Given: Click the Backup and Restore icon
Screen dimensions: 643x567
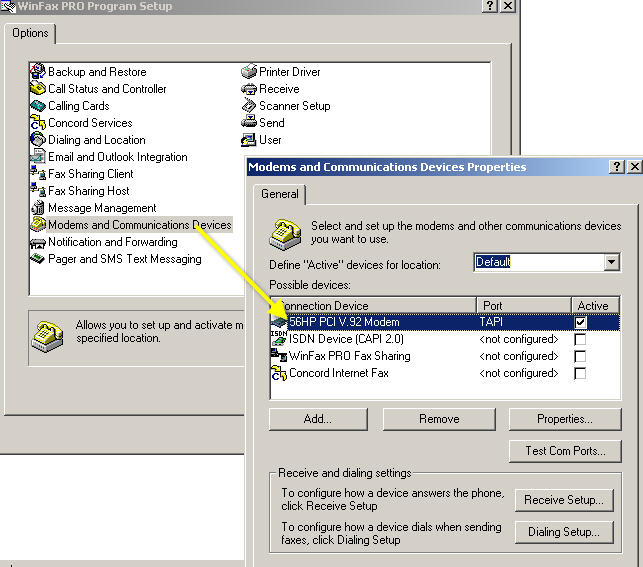Looking at the screenshot, I should click(x=38, y=71).
